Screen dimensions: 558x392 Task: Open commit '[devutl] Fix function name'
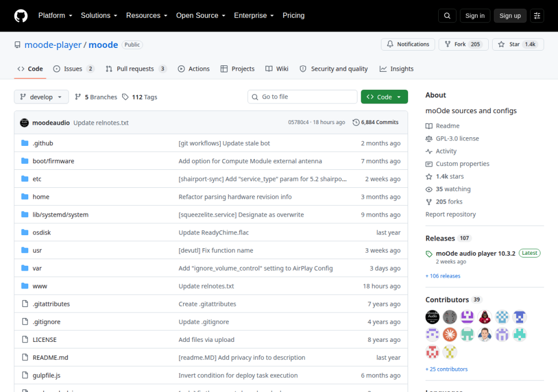point(216,250)
